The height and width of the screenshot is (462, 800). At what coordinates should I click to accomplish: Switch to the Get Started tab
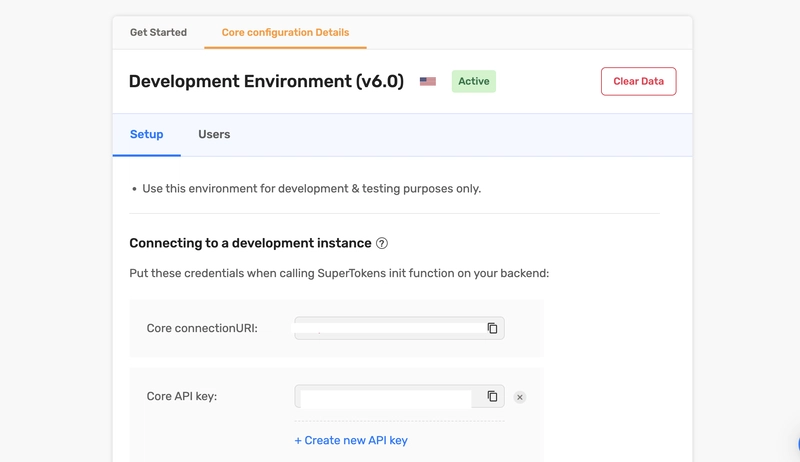[x=158, y=32]
